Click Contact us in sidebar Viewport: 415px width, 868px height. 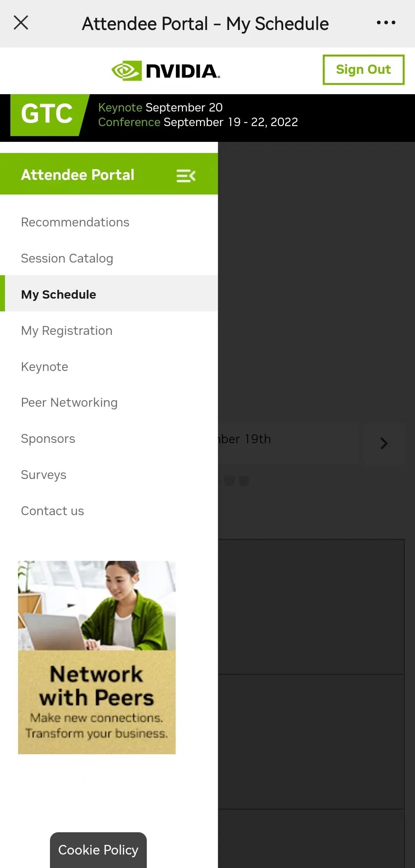coord(52,511)
